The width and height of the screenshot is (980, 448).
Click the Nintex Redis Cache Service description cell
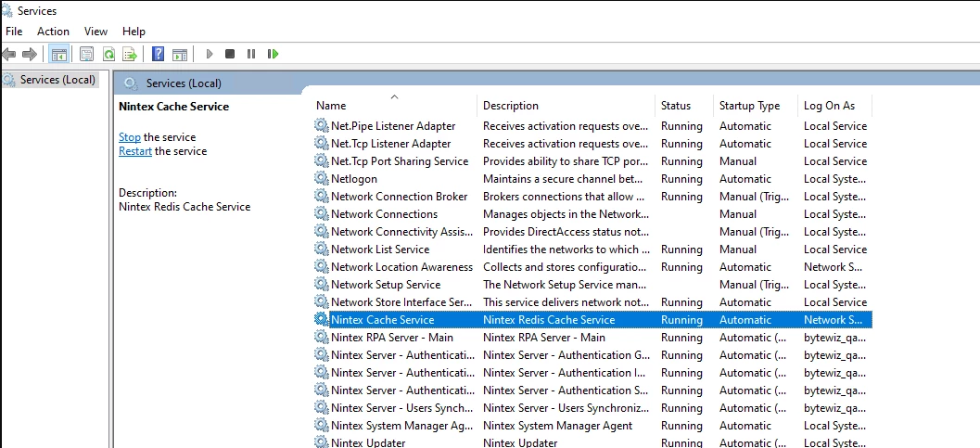point(549,319)
